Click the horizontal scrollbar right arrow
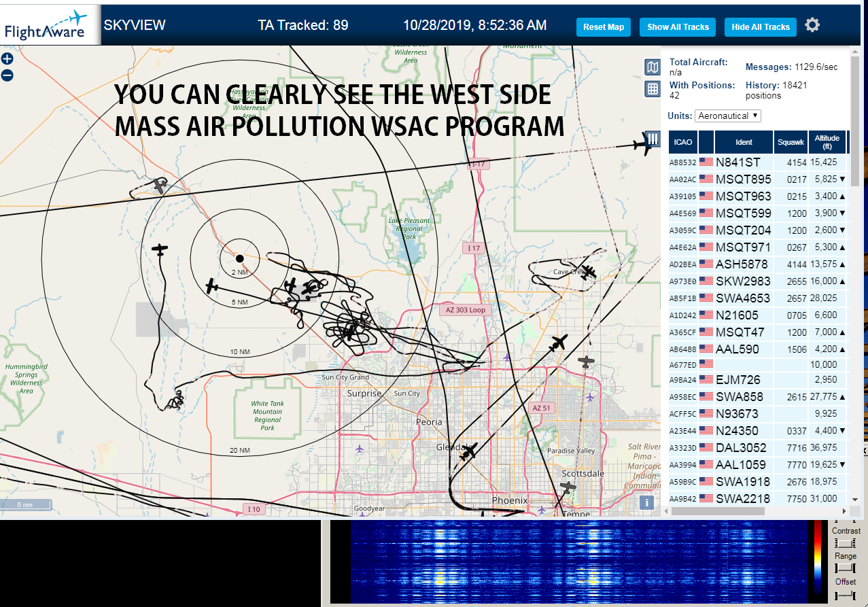This screenshot has height=607, width=868. [844, 511]
